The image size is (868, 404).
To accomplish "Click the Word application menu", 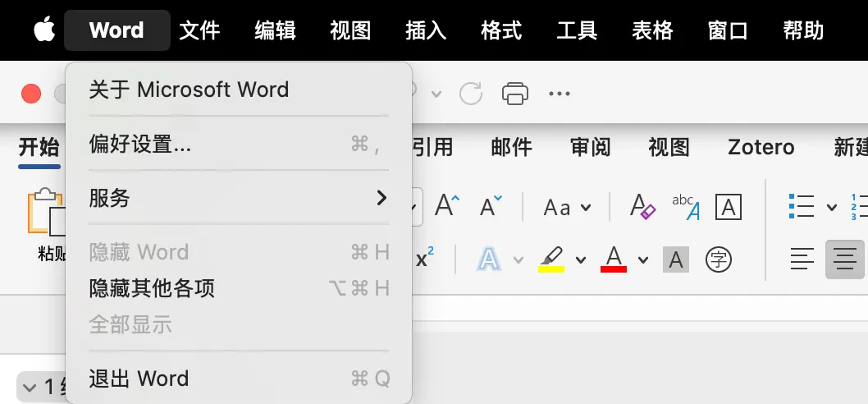I will tap(116, 30).
